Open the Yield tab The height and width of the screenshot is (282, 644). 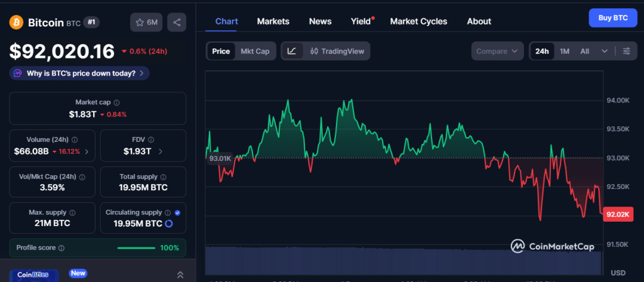pos(361,21)
